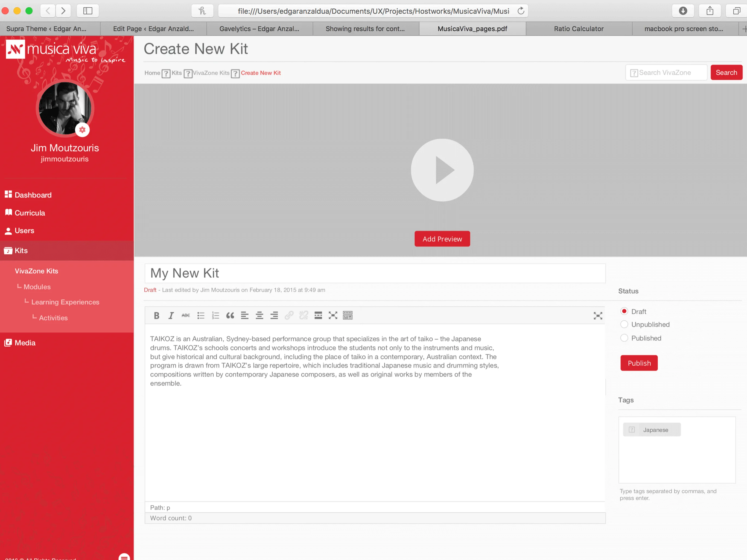Apply italic formatting in editor
The image size is (747, 560).
171,316
